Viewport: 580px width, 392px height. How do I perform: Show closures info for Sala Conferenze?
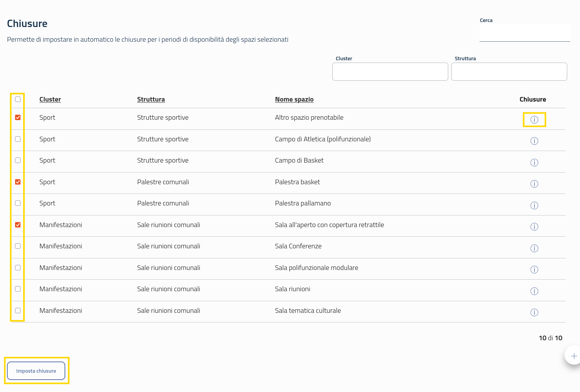(534, 248)
